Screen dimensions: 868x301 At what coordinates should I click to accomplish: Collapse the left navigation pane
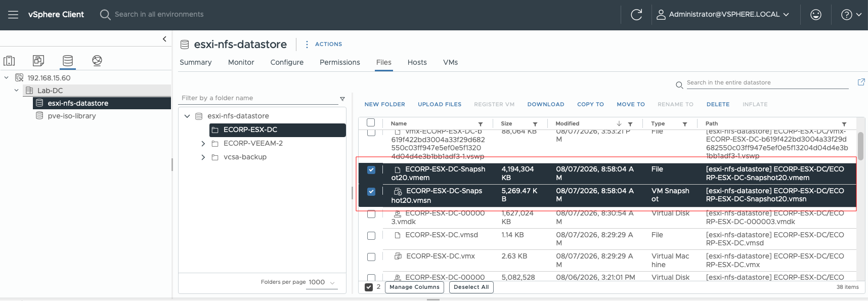(x=164, y=39)
